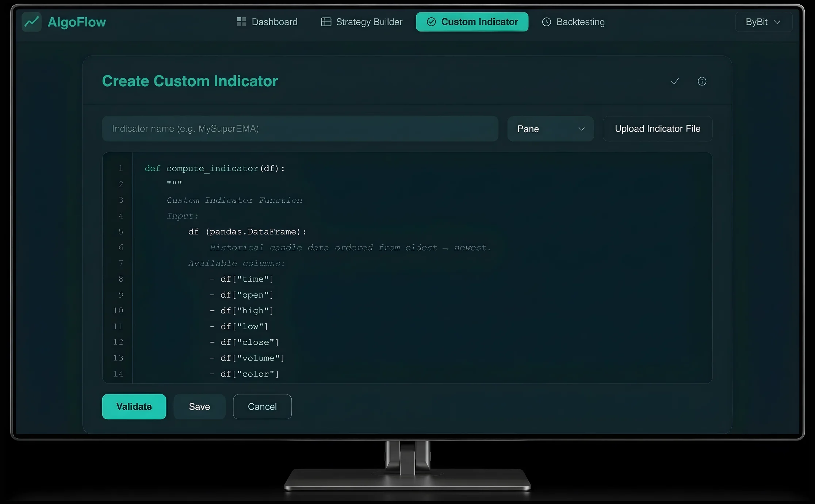Click the Custom Indicator checkmark circle icon
815x504 pixels.
point(431,22)
